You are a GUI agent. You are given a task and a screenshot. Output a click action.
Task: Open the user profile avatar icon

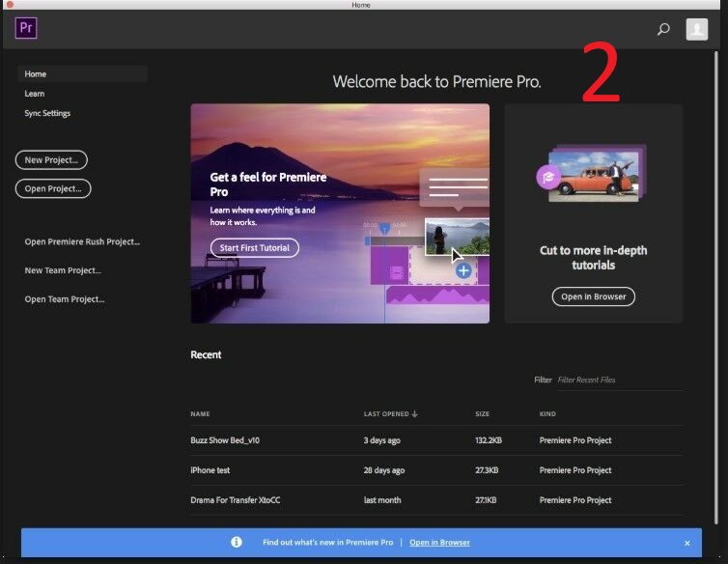point(697,29)
